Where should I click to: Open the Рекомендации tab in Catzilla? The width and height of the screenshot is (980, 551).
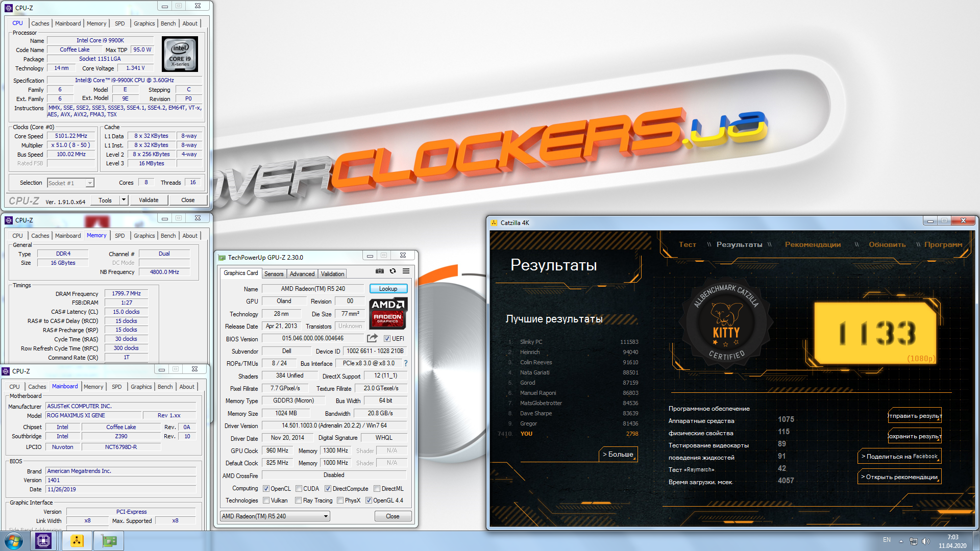click(813, 244)
